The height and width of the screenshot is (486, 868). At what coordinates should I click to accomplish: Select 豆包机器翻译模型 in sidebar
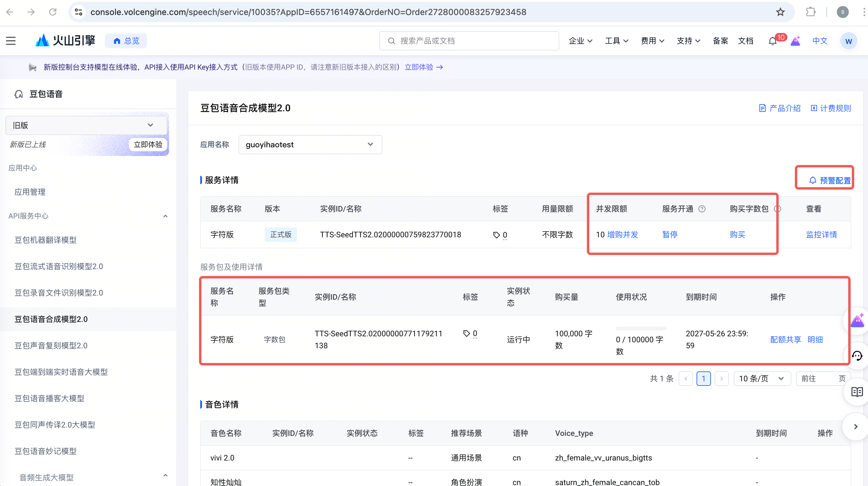pos(46,240)
